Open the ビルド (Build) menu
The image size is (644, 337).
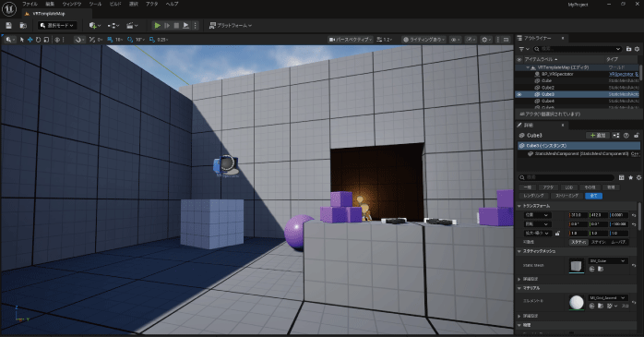point(115,4)
